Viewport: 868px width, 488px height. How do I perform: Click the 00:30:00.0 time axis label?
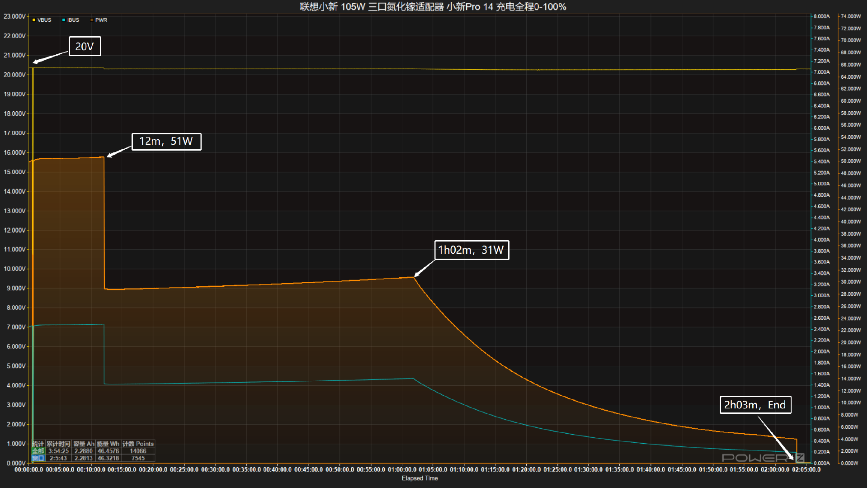[x=216, y=469]
